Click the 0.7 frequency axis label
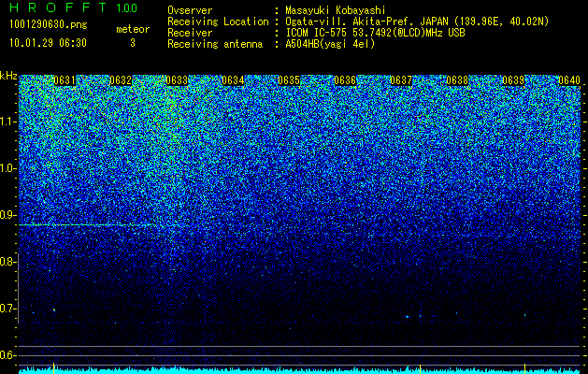 point(8,309)
